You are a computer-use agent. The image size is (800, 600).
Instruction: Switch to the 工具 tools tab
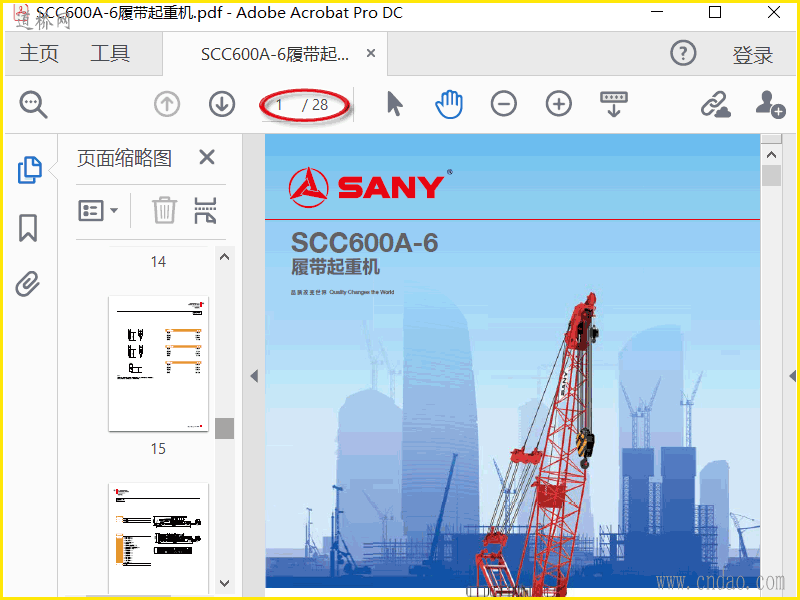tap(110, 54)
